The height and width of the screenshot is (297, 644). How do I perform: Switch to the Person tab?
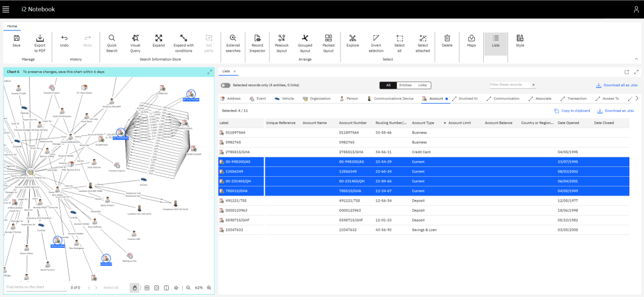pos(349,98)
